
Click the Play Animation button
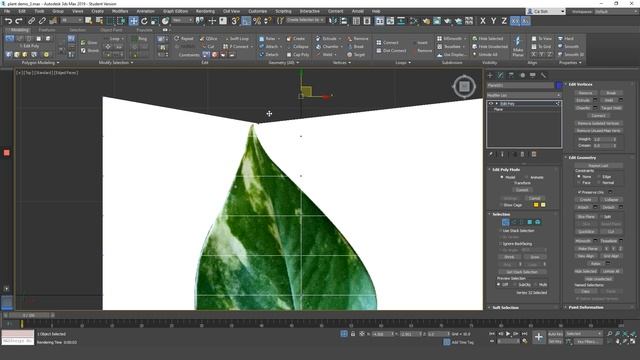tap(508, 334)
